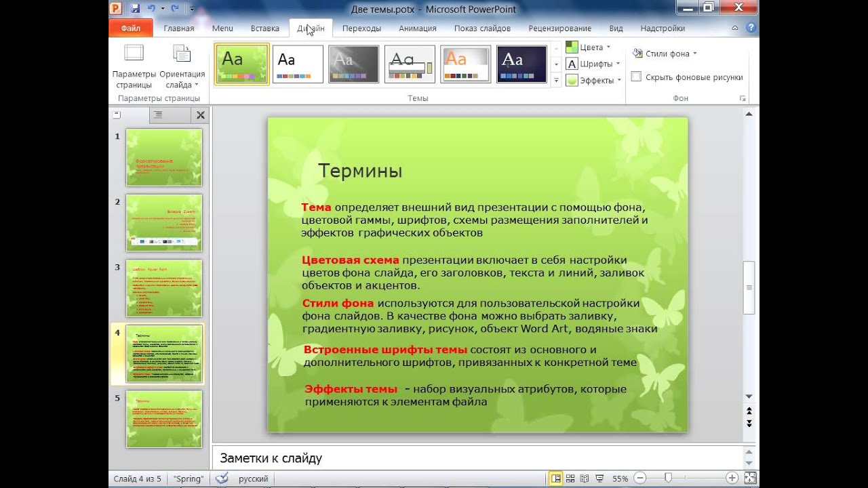Zoom out with the minus button
The height and width of the screenshot is (488, 868).
point(640,479)
